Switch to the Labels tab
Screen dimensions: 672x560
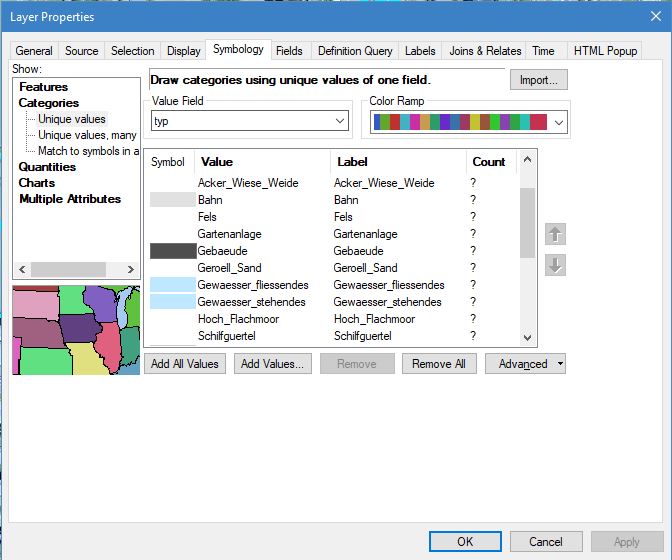point(420,51)
